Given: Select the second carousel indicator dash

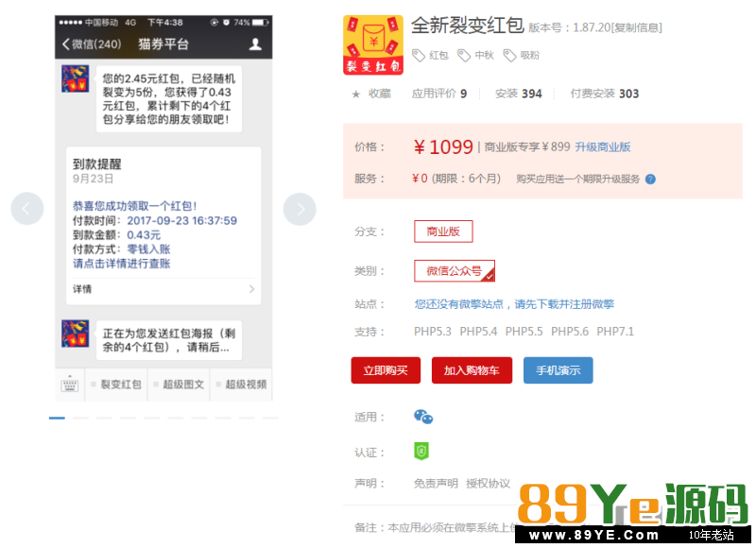Looking at the screenshot, I should (80, 418).
